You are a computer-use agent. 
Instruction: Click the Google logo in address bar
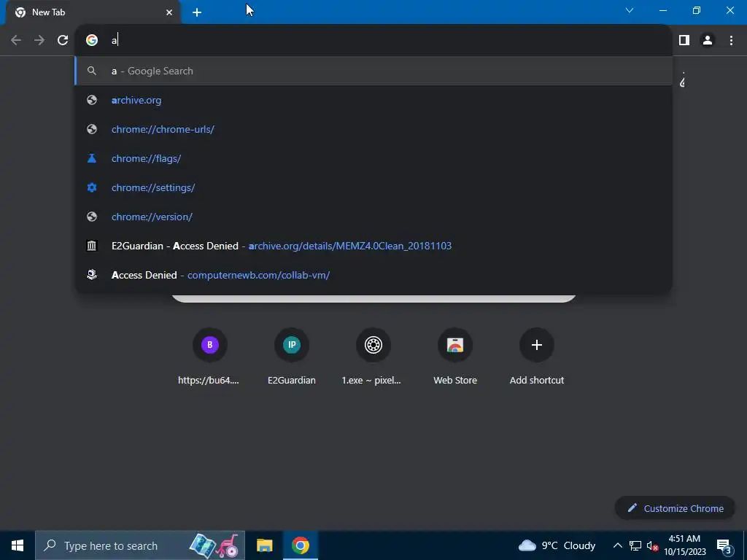pos(92,40)
